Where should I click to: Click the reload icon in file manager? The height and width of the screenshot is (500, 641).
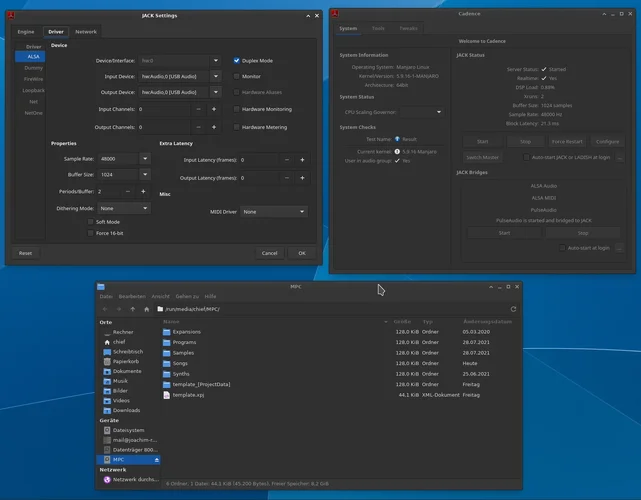click(513, 309)
